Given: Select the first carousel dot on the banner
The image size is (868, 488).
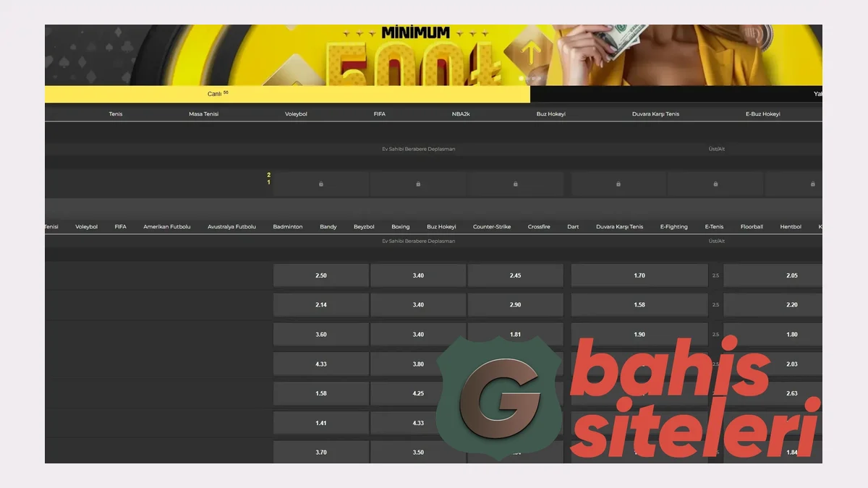Looking at the screenshot, I should tap(521, 78).
